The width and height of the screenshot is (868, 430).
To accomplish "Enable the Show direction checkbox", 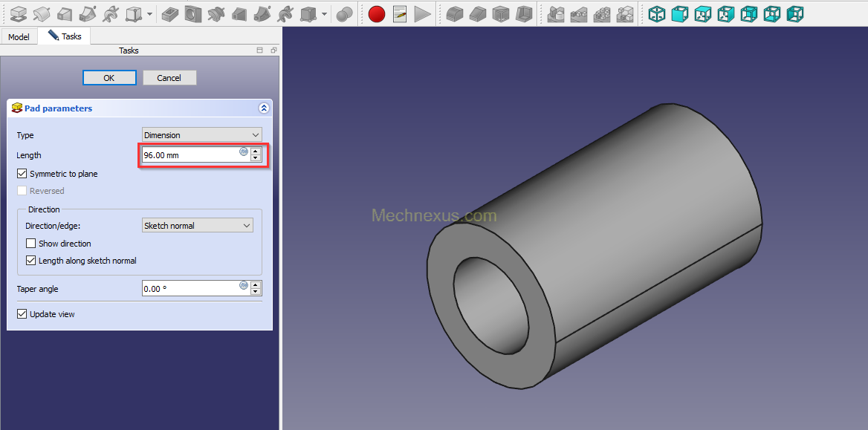I will coord(31,244).
